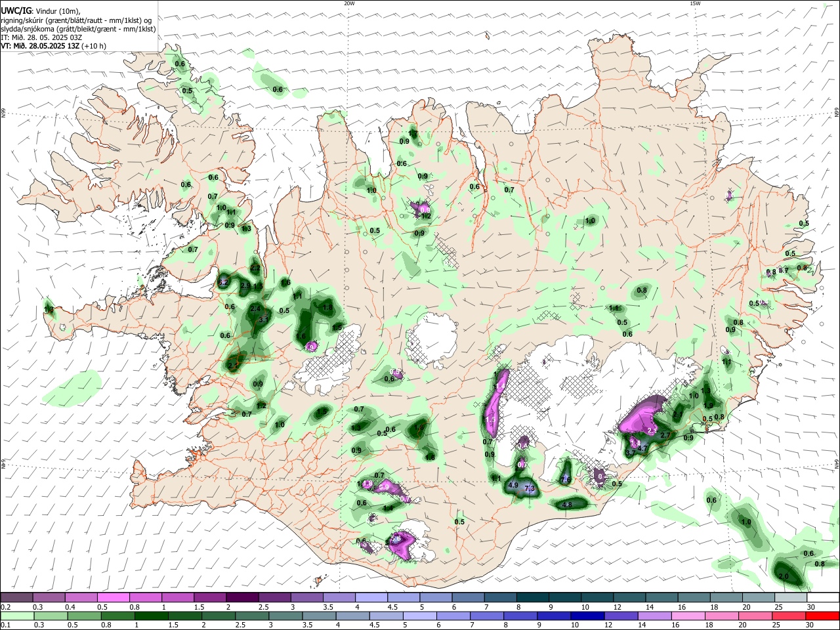Click the 7.3 precipitation value on map
This screenshot has width=840, height=630.
coord(530,489)
